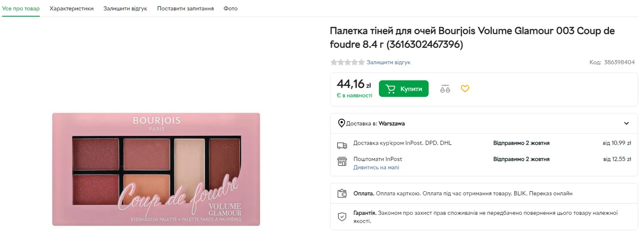The image size is (644, 238).
Task: Click the payment wallet icon
Action: (342, 194)
